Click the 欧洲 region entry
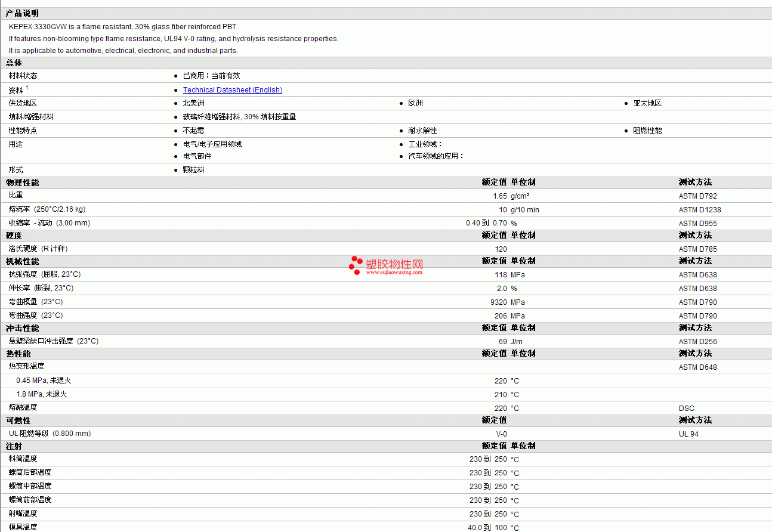Screen dimensions: 772x532 click(x=416, y=103)
